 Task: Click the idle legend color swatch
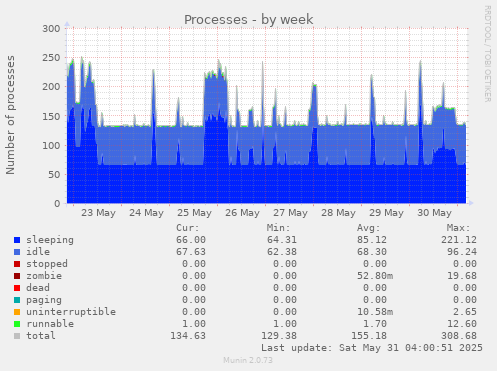(17, 252)
